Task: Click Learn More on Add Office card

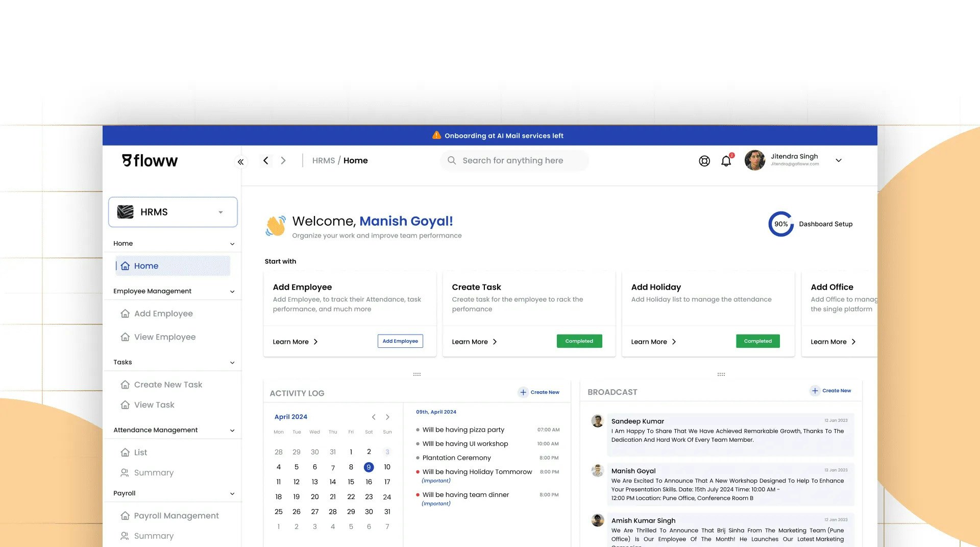Action: pyautogui.click(x=834, y=342)
